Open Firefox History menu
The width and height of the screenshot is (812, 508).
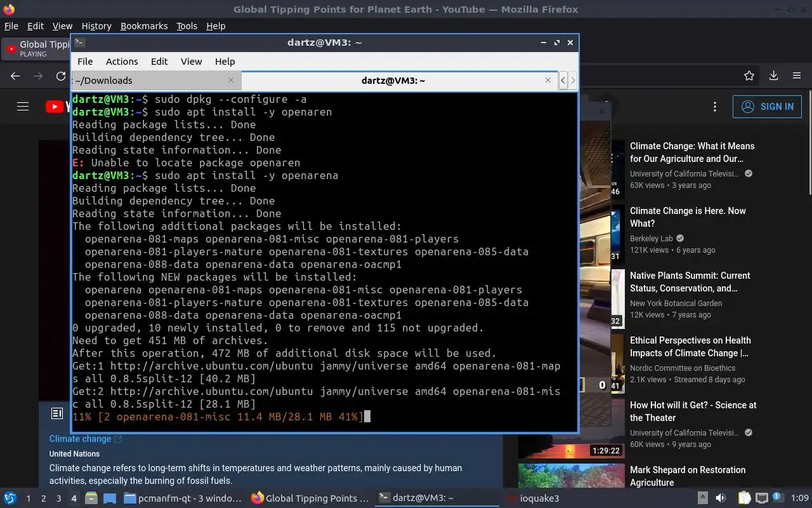(x=96, y=26)
